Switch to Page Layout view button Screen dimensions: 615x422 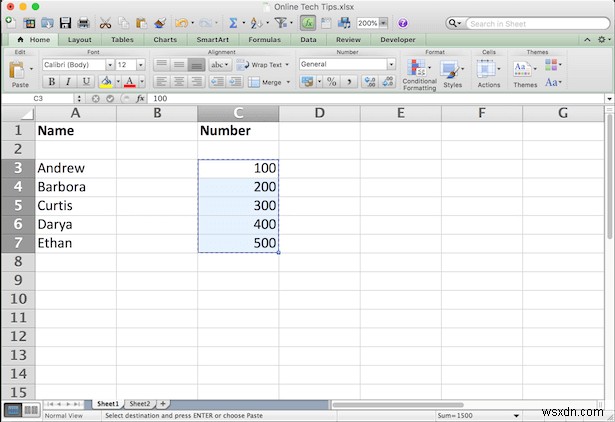(31, 410)
